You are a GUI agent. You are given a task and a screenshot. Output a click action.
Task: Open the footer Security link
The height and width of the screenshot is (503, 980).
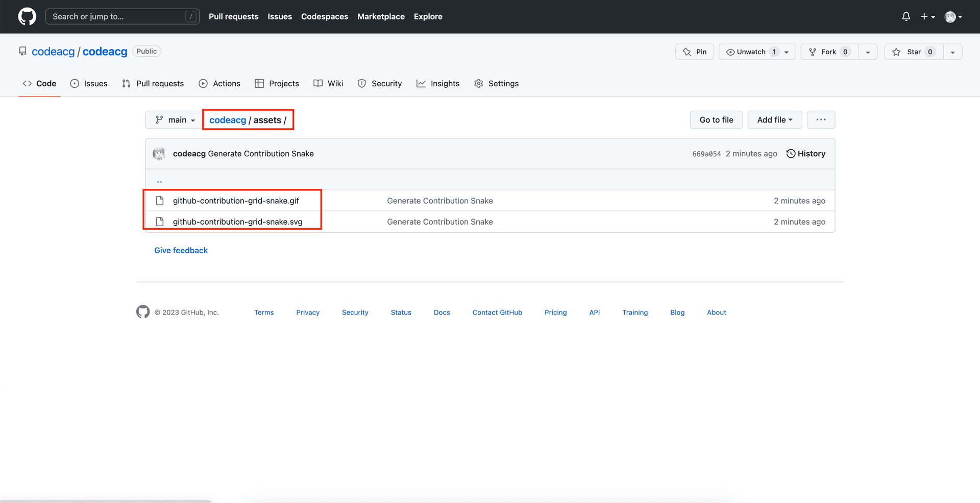pyautogui.click(x=355, y=313)
